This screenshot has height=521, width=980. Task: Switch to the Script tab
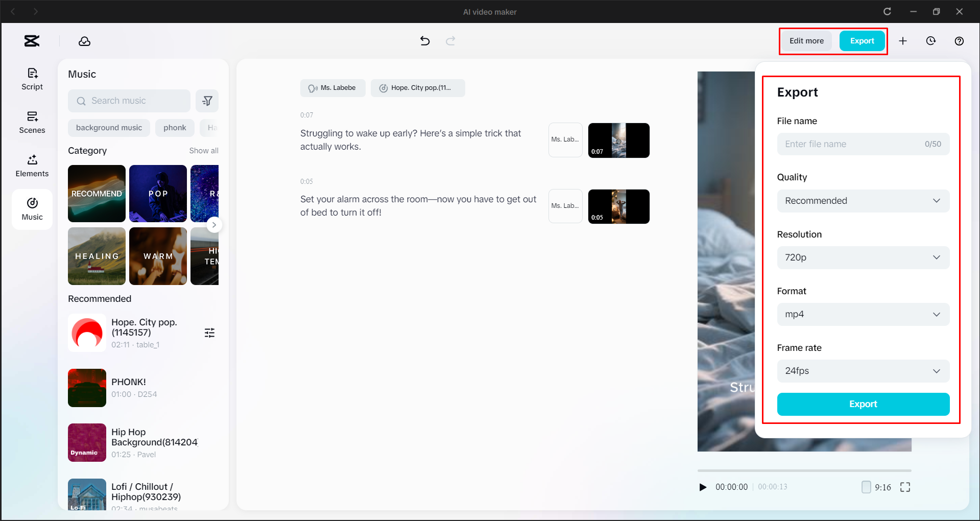32,78
